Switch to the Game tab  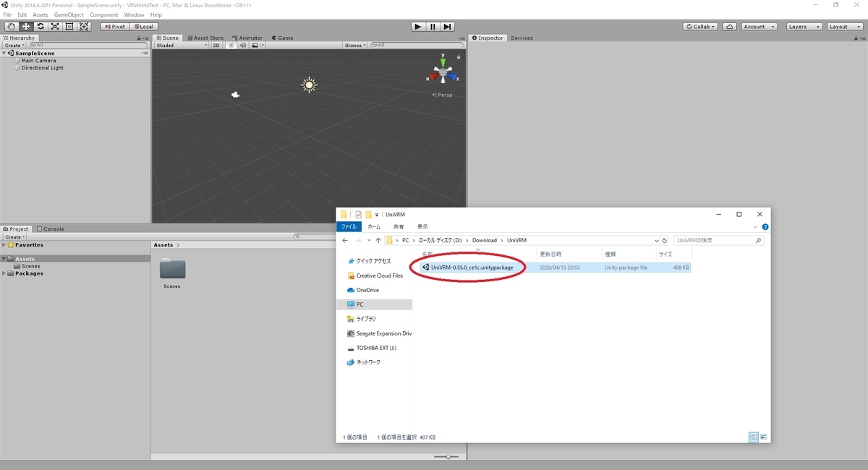(x=283, y=38)
